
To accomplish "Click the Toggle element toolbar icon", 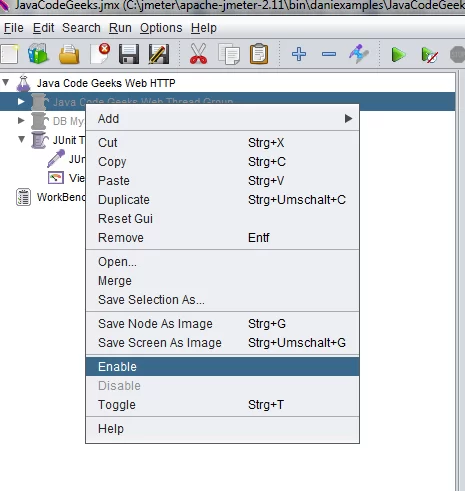I will [x=359, y=54].
